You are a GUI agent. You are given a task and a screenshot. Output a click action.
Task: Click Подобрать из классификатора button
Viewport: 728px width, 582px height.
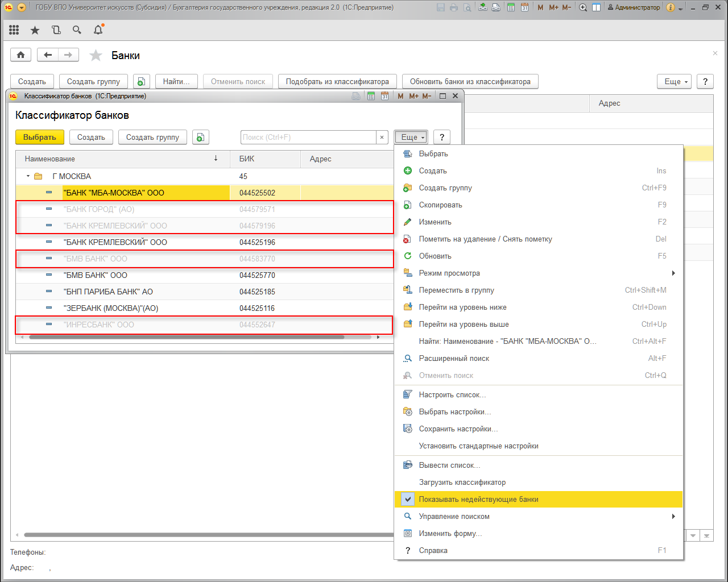click(x=337, y=81)
